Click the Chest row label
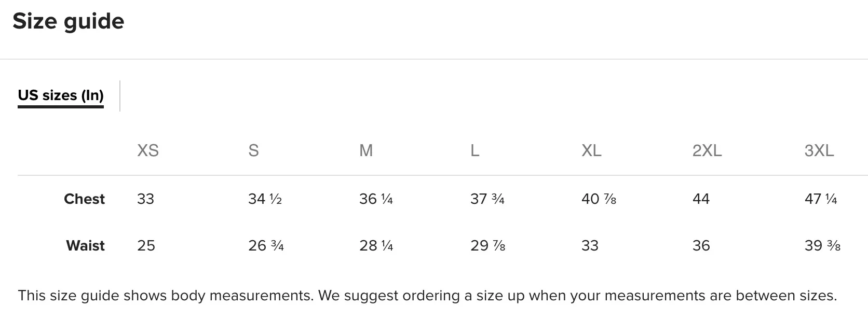This screenshot has width=868, height=333. click(84, 199)
